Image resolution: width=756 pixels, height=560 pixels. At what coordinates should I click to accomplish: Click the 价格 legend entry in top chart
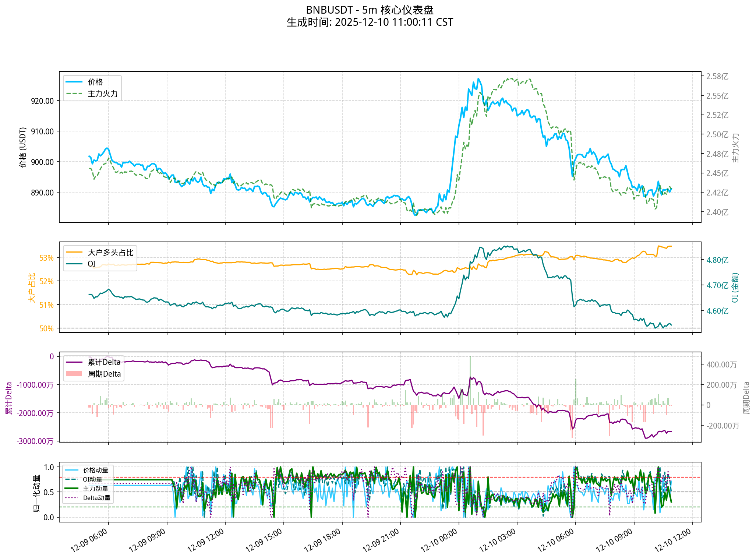click(95, 82)
